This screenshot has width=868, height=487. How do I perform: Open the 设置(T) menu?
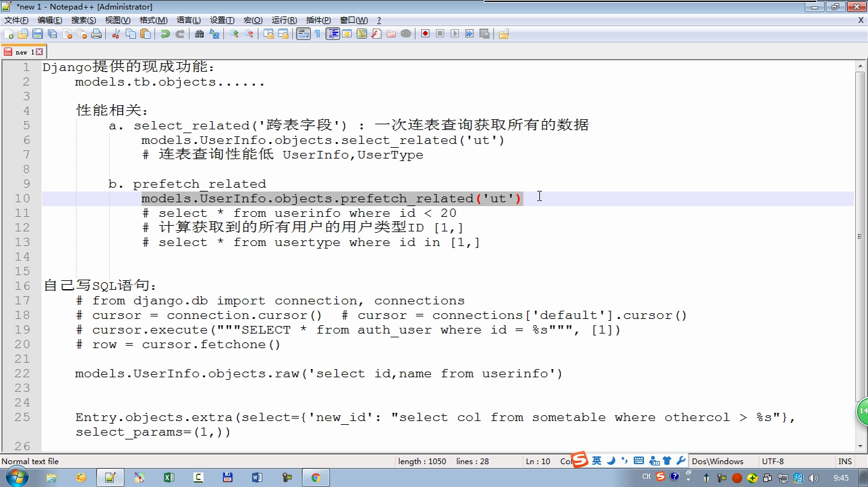coord(221,20)
